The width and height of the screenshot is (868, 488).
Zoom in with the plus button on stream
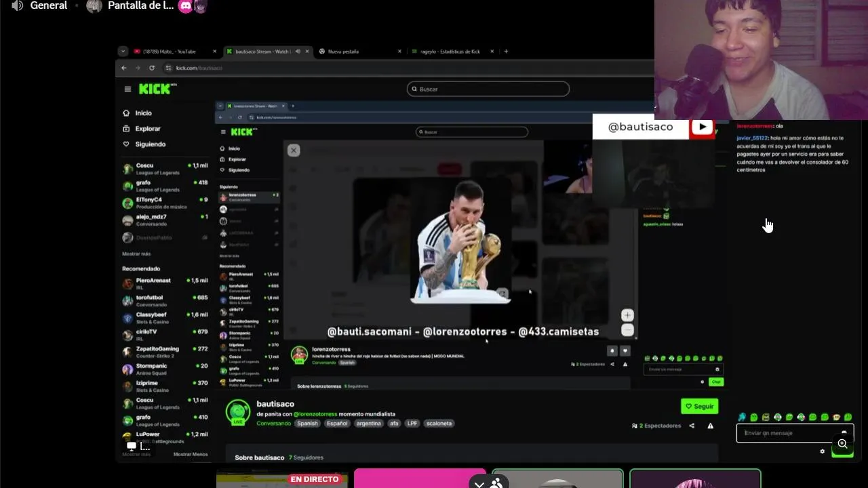(627, 315)
